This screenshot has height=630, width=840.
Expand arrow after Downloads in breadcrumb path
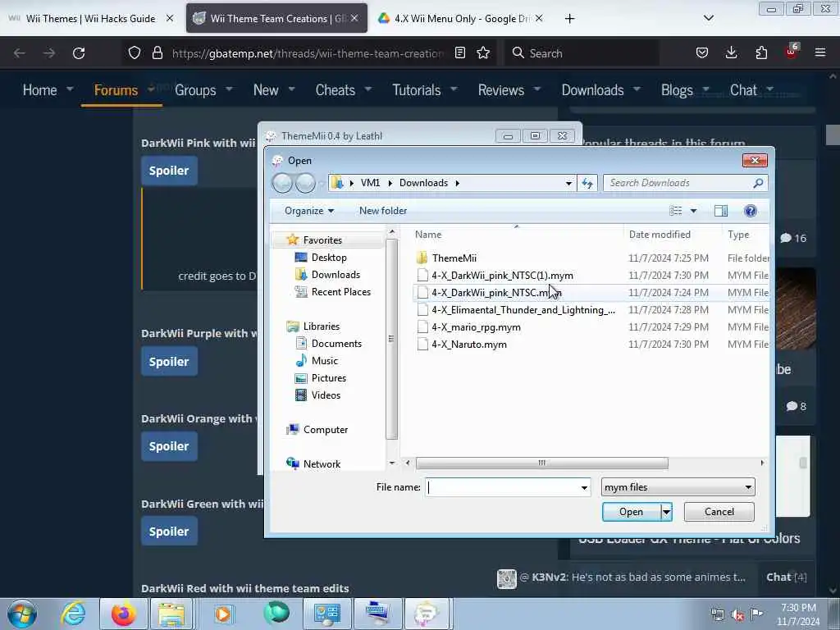[x=457, y=183]
